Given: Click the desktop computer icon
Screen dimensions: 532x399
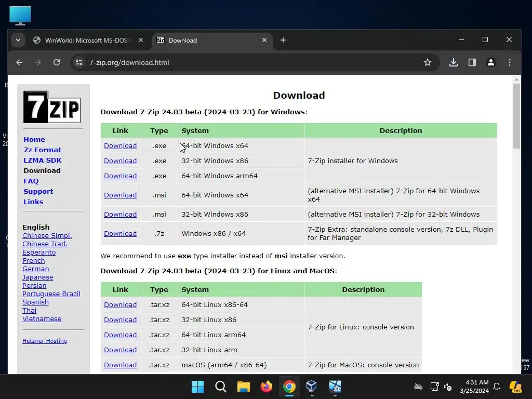Looking at the screenshot, I should click(20, 16).
